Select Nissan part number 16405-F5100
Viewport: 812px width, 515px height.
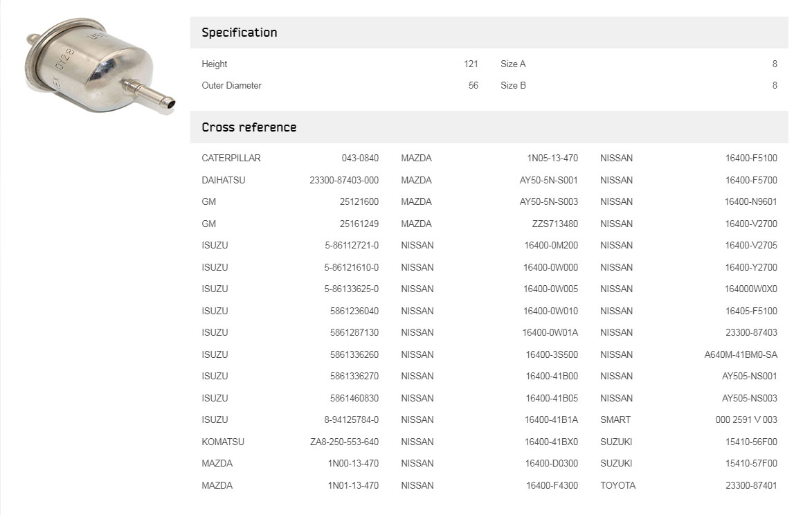[751, 311]
